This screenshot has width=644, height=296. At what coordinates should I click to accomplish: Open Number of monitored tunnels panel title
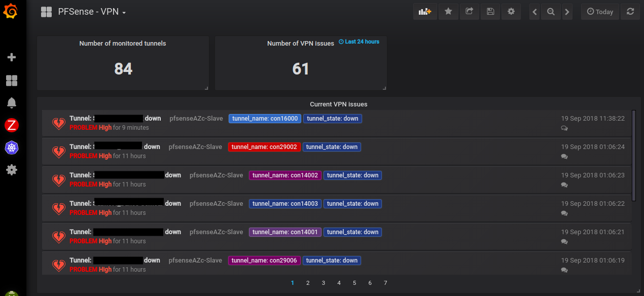click(x=123, y=44)
